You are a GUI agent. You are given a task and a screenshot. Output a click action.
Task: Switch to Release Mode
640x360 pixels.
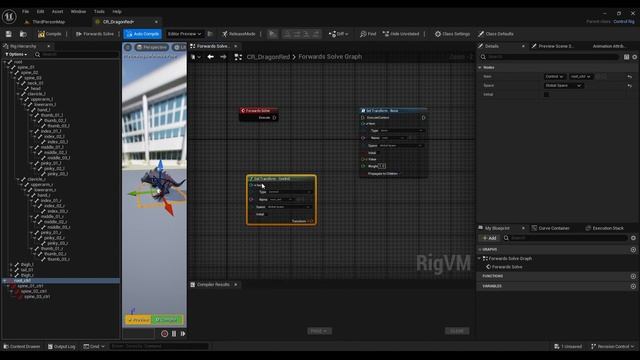pyautogui.click(x=239, y=34)
